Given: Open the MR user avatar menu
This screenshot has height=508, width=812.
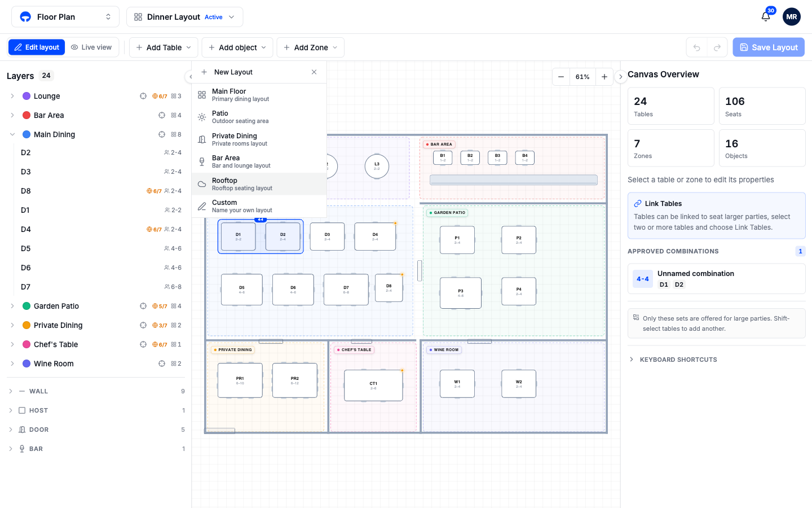Looking at the screenshot, I should click(792, 17).
